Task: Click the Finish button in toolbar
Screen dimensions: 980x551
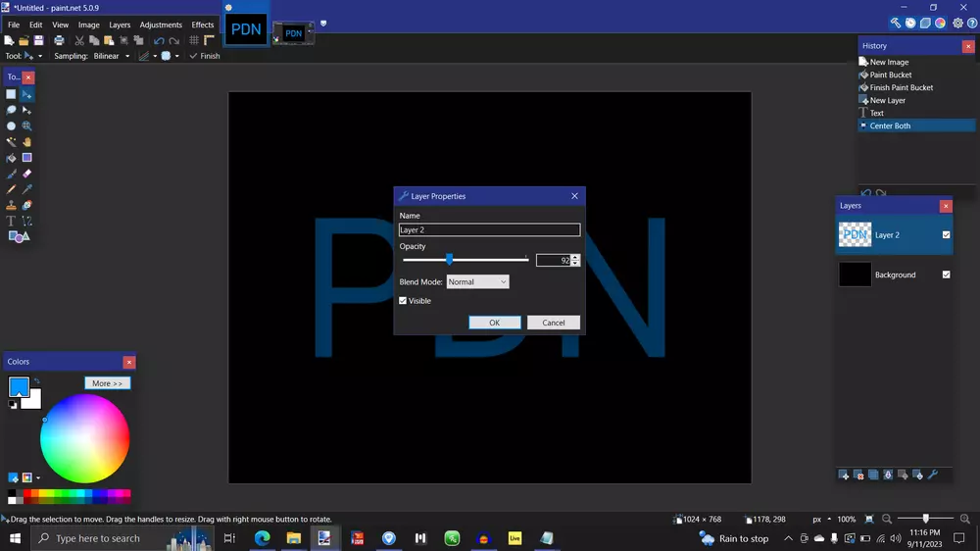Action: [205, 56]
